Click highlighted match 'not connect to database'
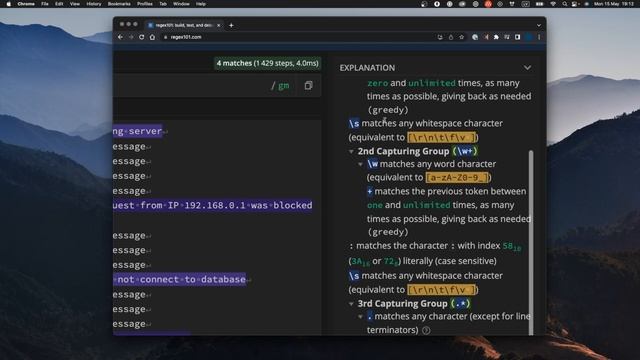The height and width of the screenshot is (360, 640). point(180,280)
